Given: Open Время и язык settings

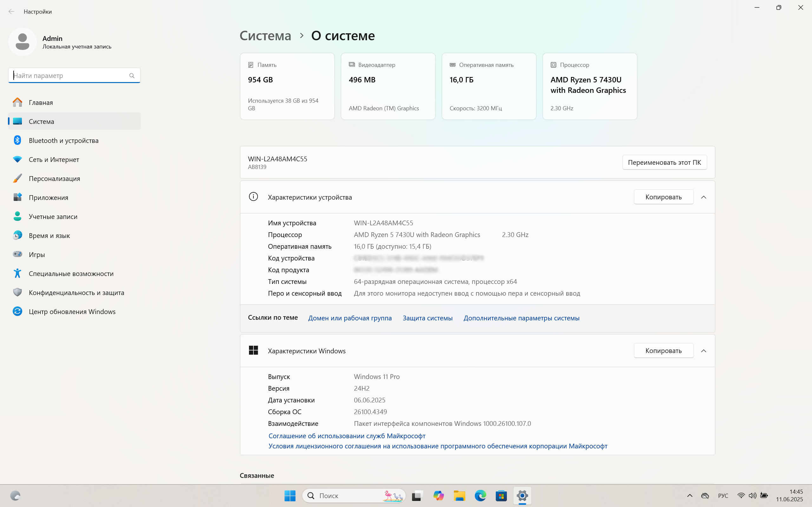Looking at the screenshot, I should (49, 235).
